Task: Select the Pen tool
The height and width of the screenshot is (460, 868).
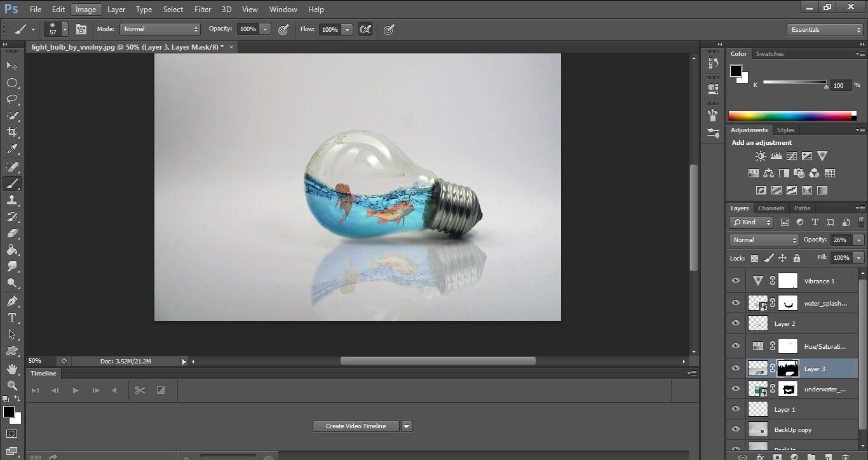Action: (x=12, y=301)
